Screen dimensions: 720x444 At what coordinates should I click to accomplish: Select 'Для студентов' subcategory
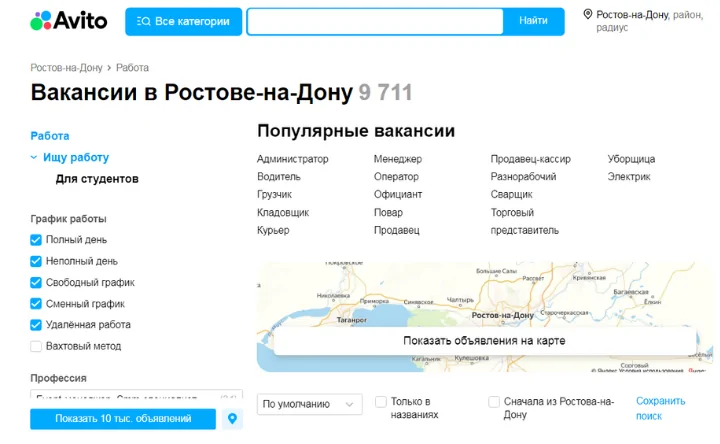(97, 179)
